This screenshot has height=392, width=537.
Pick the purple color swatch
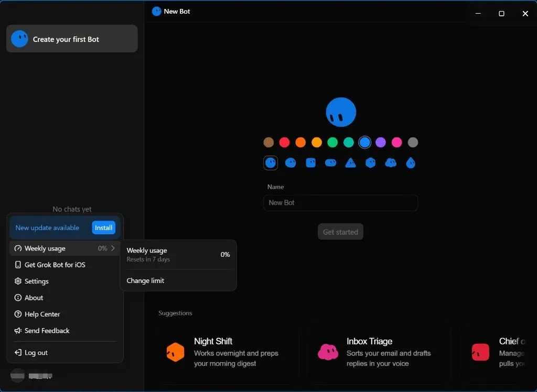point(381,143)
